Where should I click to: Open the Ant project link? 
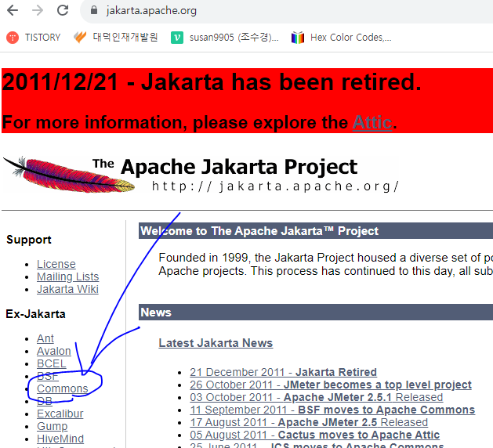(x=45, y=338)
